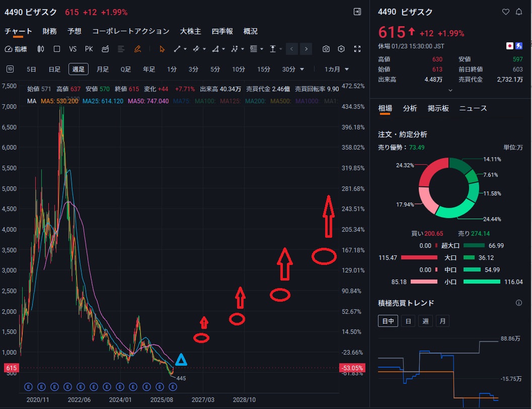Image resolution: width=532 pixels, height=409 pixels.
Task: Open chart settings gear
Action: coord(341,49)
